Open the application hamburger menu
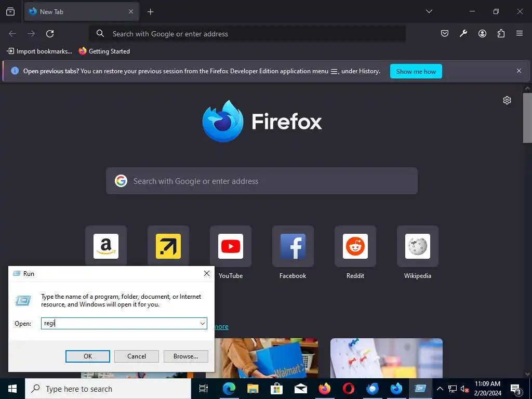 [520, 33]
